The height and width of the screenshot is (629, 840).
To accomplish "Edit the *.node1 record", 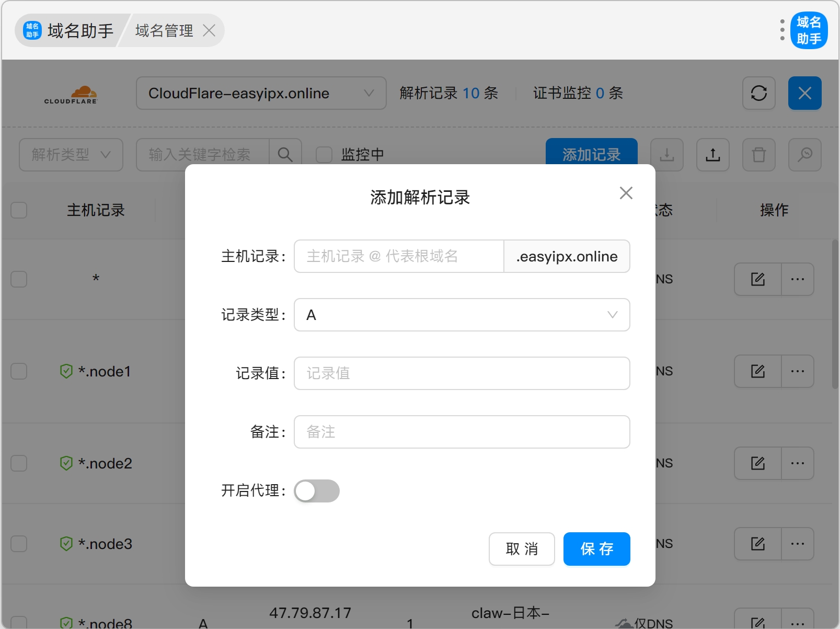I will click(758, 371).
